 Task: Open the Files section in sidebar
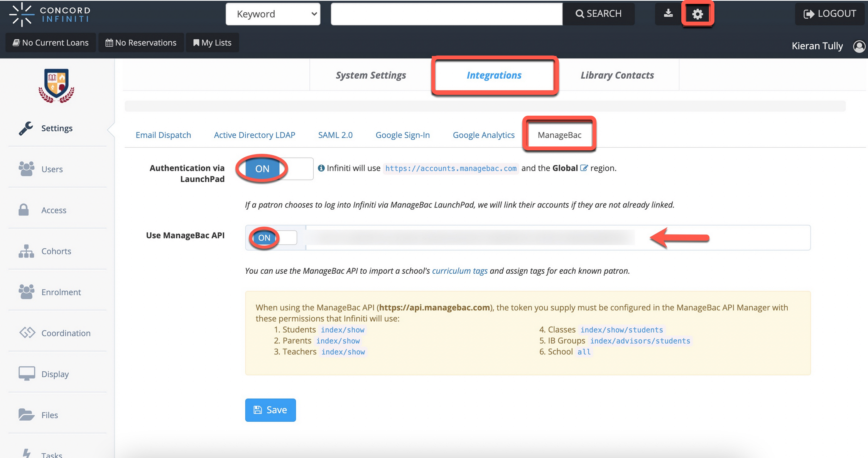point(49,414)
